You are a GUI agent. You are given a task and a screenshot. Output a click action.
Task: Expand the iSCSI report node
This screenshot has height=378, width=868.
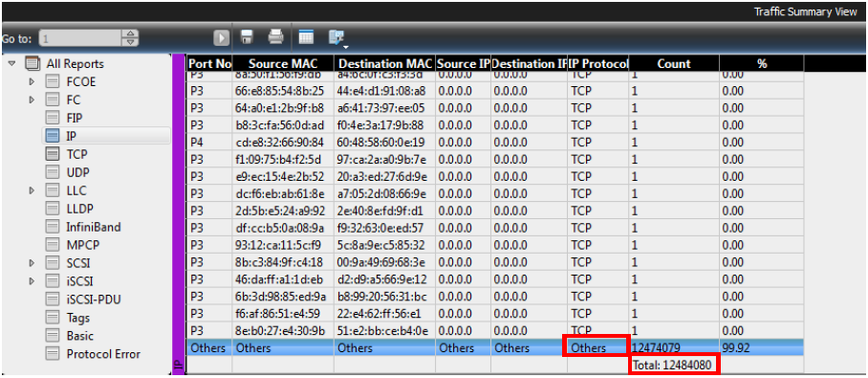32,281
